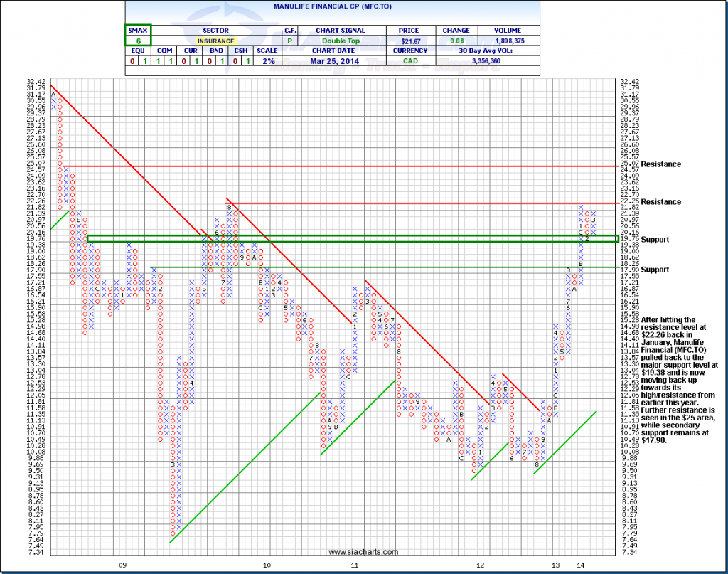This screenshot has height=574, width=728.
Task: Click the Resistance label at 22.26
Action: click(660, 202)
